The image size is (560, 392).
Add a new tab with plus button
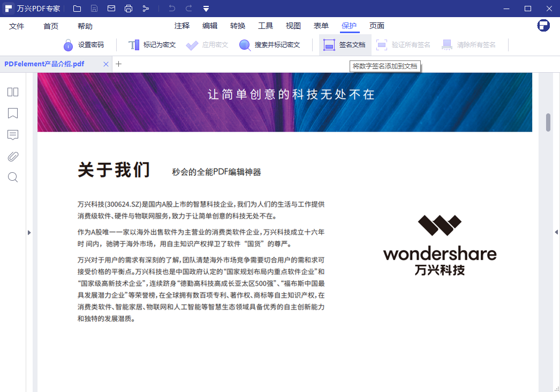tap(118, 64)
